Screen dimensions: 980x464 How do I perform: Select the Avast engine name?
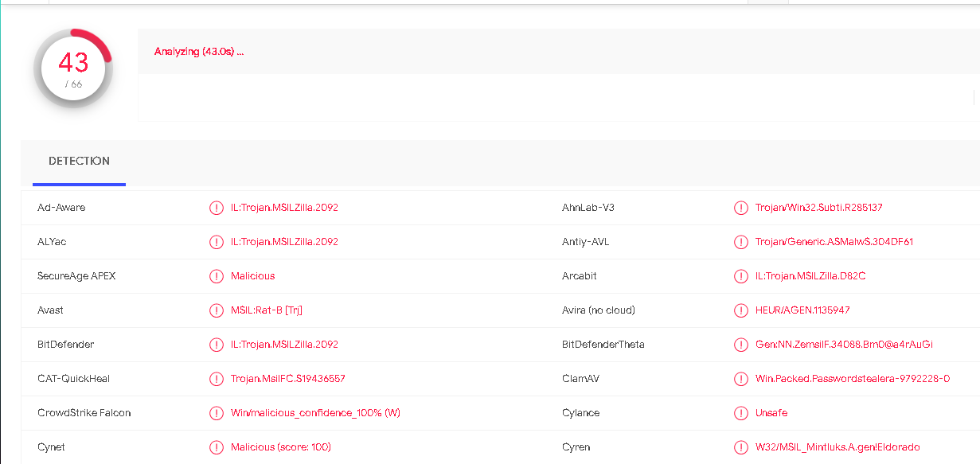pos(50,310)
